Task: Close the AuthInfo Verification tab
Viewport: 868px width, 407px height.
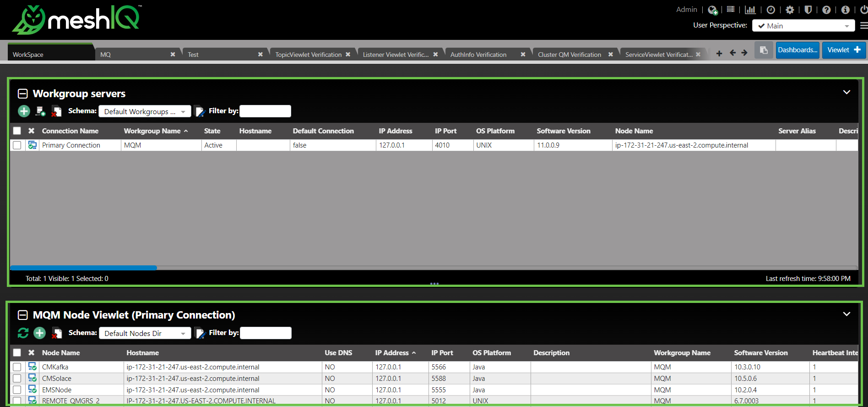Action: (x=523, y=54)
